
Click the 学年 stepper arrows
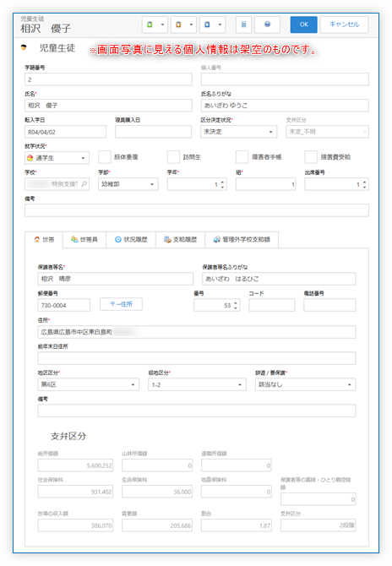(x=222, y=184)
